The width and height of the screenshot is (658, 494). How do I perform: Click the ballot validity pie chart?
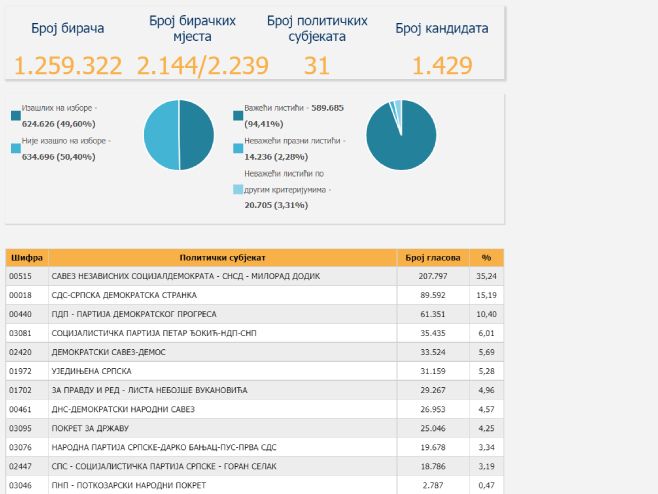pos(400,136)
